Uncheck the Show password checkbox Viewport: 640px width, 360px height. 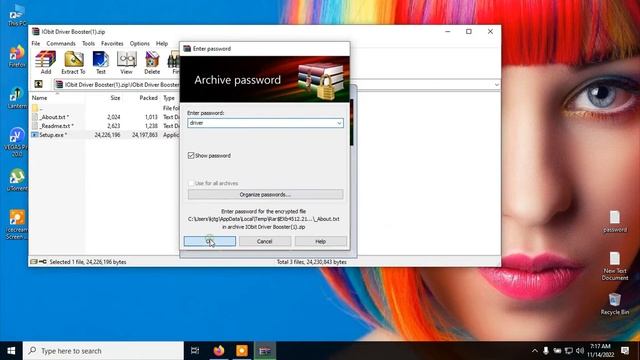191,156
